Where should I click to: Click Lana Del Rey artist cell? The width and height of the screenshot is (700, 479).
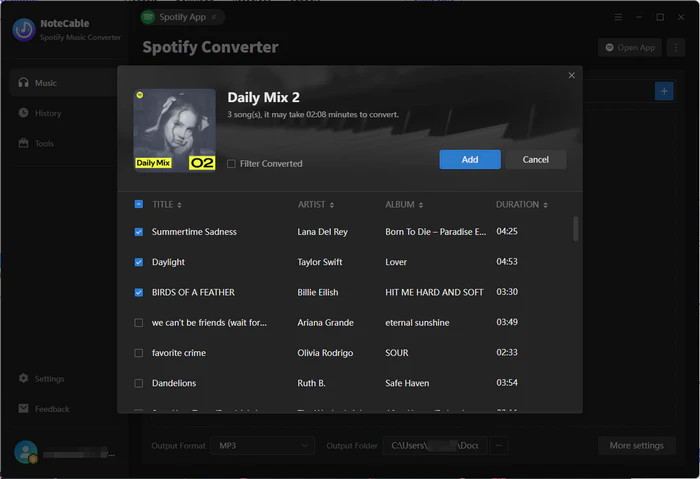tap(322, 232)
